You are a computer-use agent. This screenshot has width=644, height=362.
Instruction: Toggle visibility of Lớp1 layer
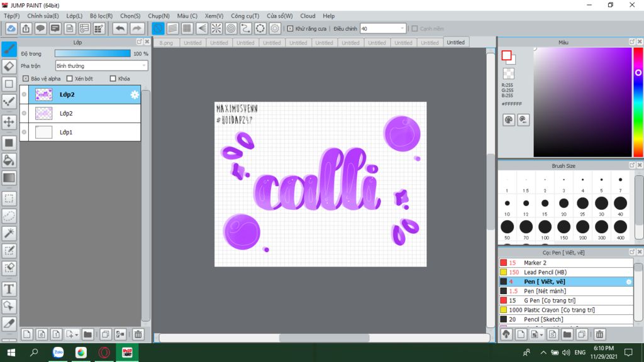coord(25,132)
